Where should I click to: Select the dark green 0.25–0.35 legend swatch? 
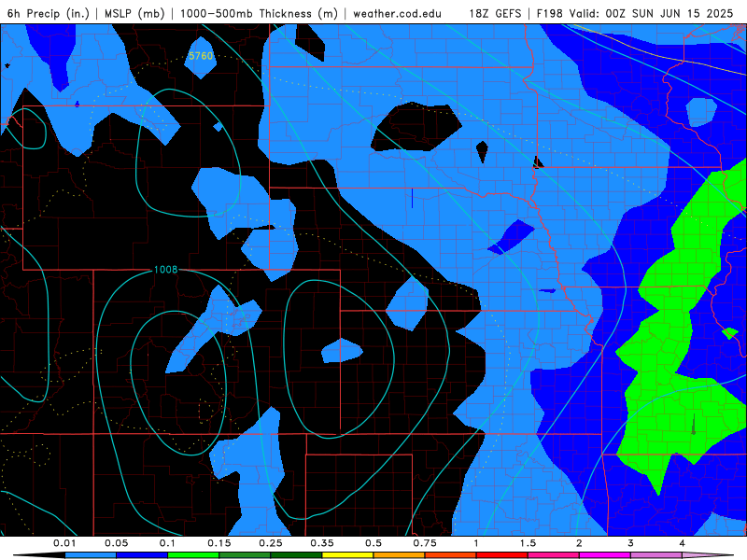(x=296, y=555)
